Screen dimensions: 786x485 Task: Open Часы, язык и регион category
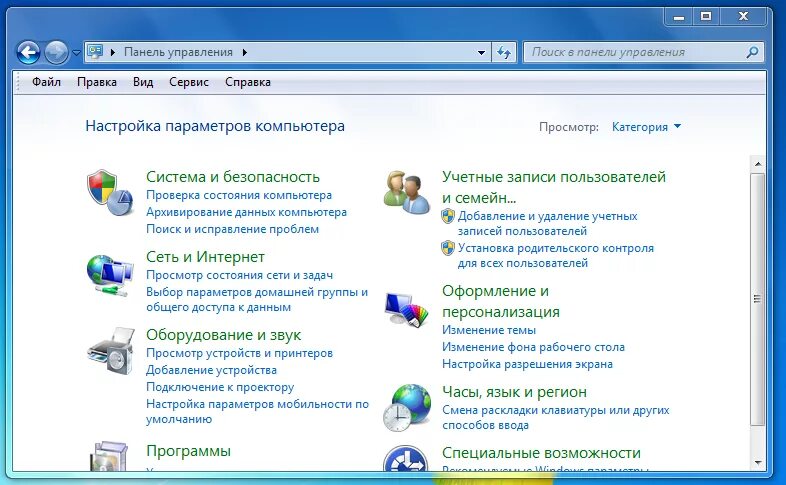click(514, 392)
